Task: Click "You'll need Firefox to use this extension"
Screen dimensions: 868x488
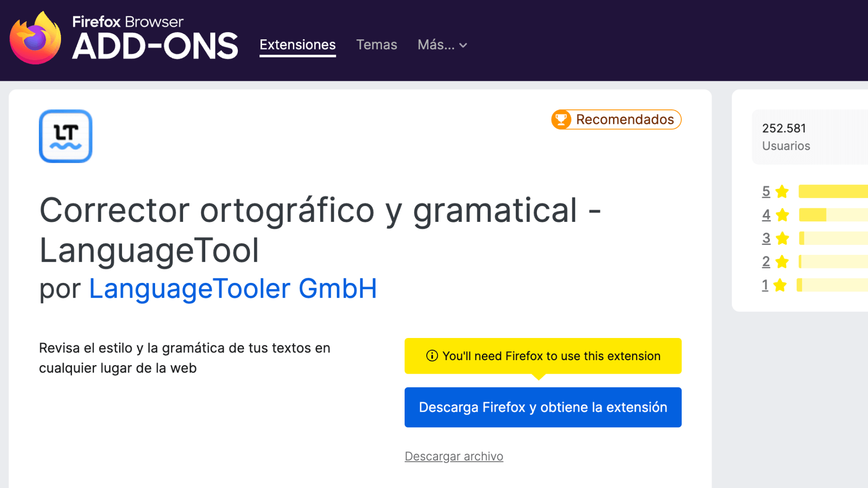Action: (552, 356)
